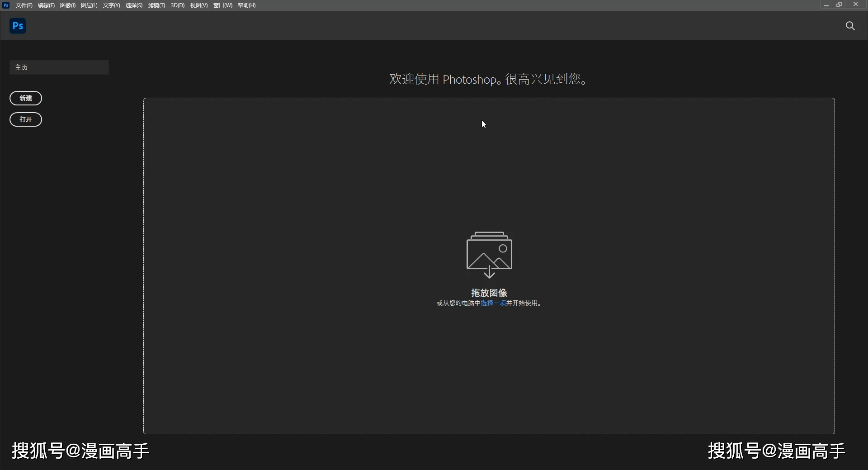Open the 视图(V) menu
868x470 pixels.
coord(199,5)
